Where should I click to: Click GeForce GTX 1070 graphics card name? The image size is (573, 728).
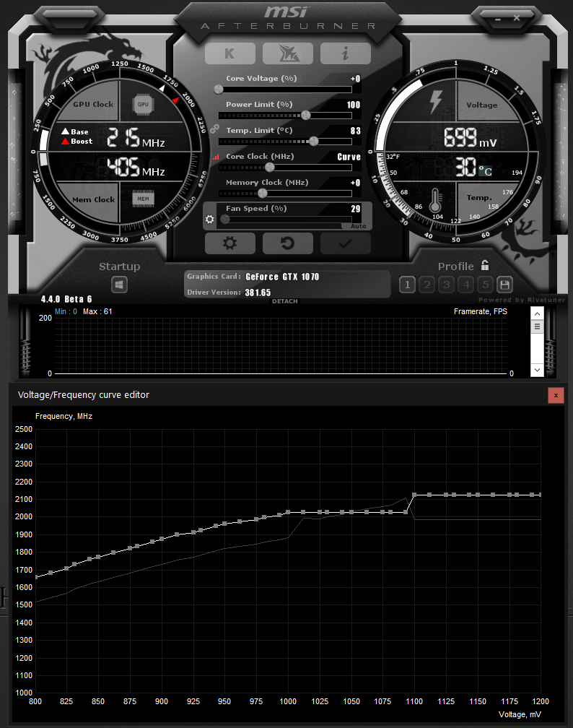[282, 277]
